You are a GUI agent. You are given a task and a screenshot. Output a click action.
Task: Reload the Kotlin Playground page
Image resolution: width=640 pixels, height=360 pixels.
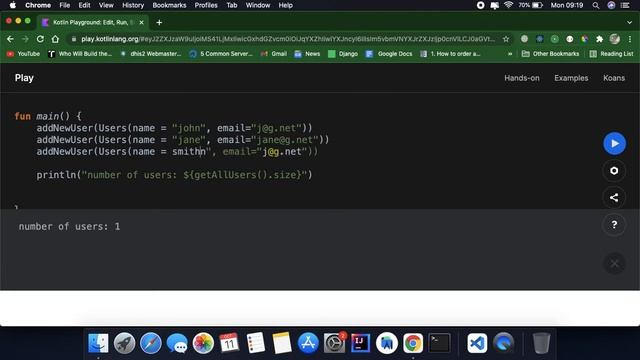click(x=40, y=39)
